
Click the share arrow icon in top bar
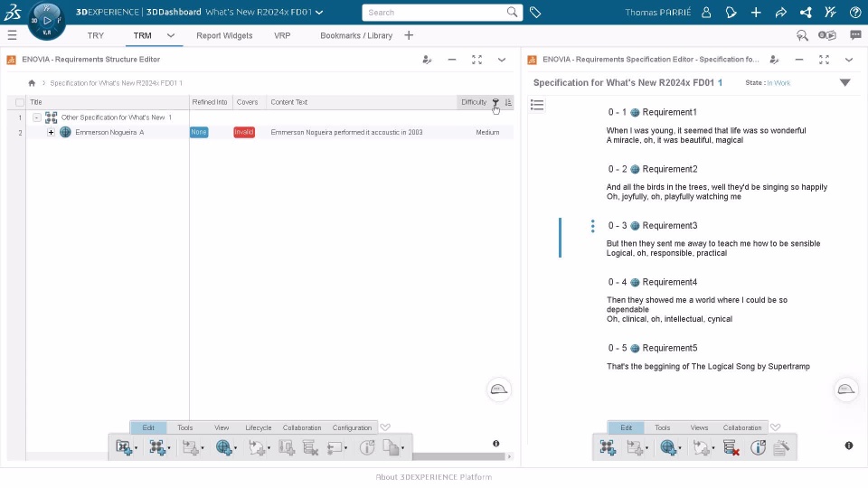[780, 12]
